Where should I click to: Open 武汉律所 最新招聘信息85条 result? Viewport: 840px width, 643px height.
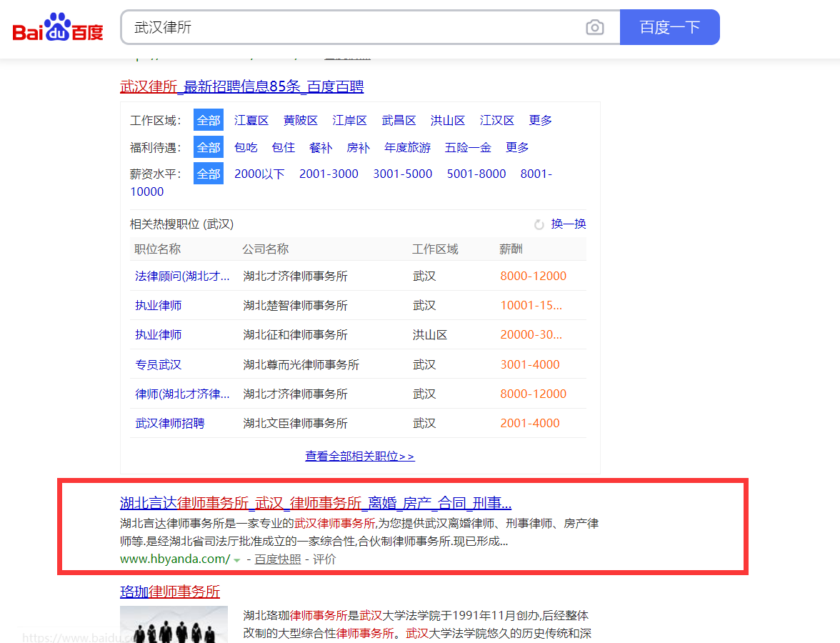pyautogui.click(x=241, y=86)
